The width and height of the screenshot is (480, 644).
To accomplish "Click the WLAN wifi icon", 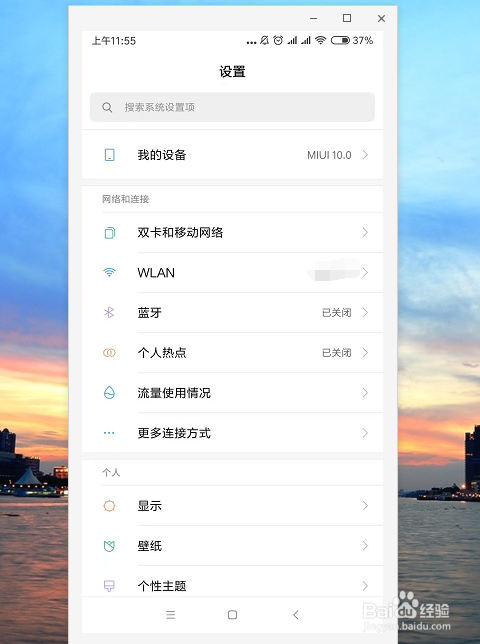I will [109, 272].
